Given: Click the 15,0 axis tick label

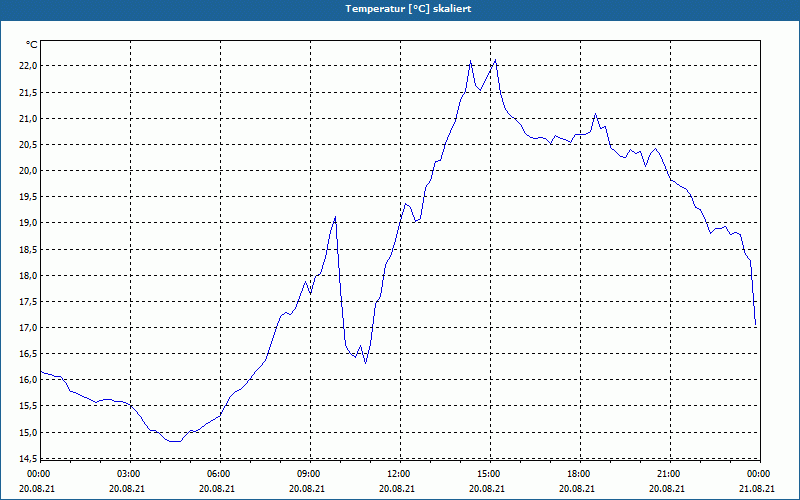Looking at the screenshot, I should coord(27,433).
